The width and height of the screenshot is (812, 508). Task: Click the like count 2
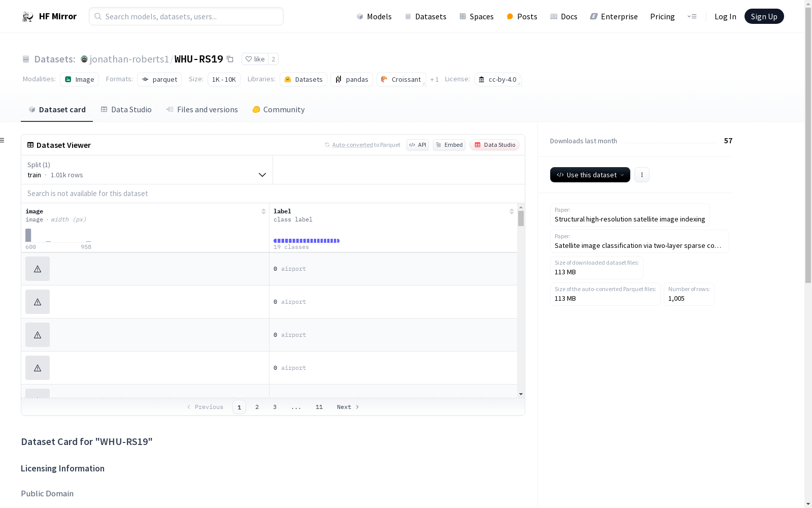coord(273,59)
